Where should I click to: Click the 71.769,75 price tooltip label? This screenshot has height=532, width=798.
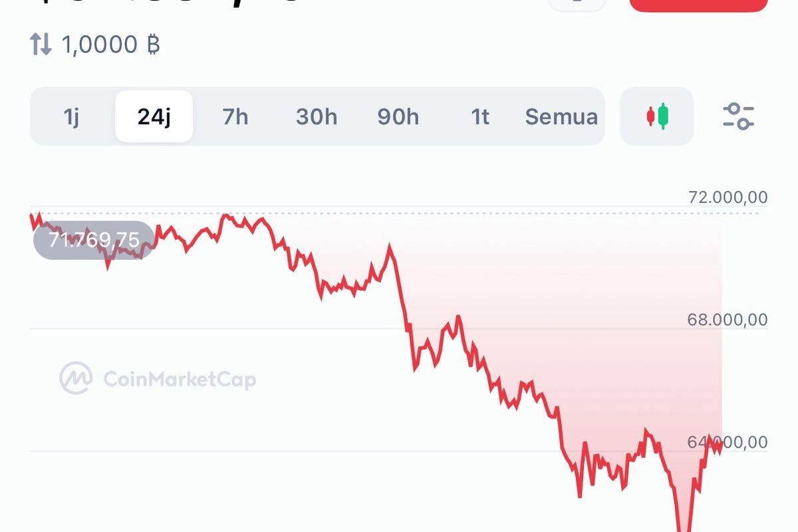94,239
